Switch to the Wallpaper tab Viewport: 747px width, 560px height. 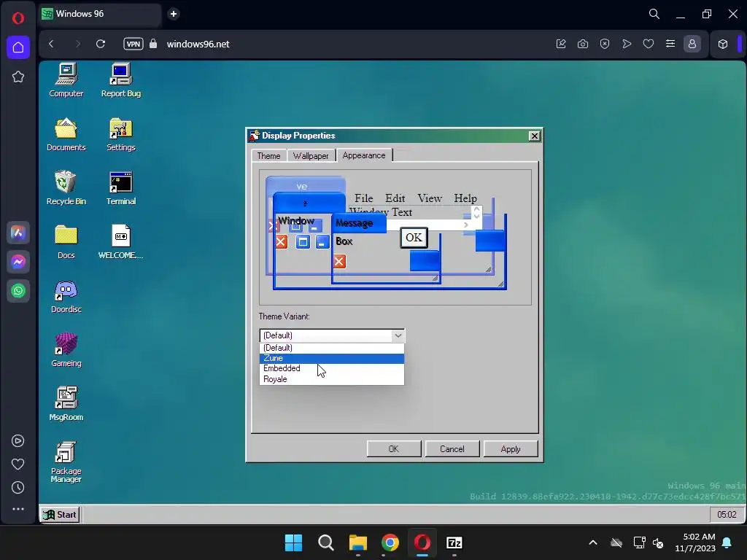[311, 156]
